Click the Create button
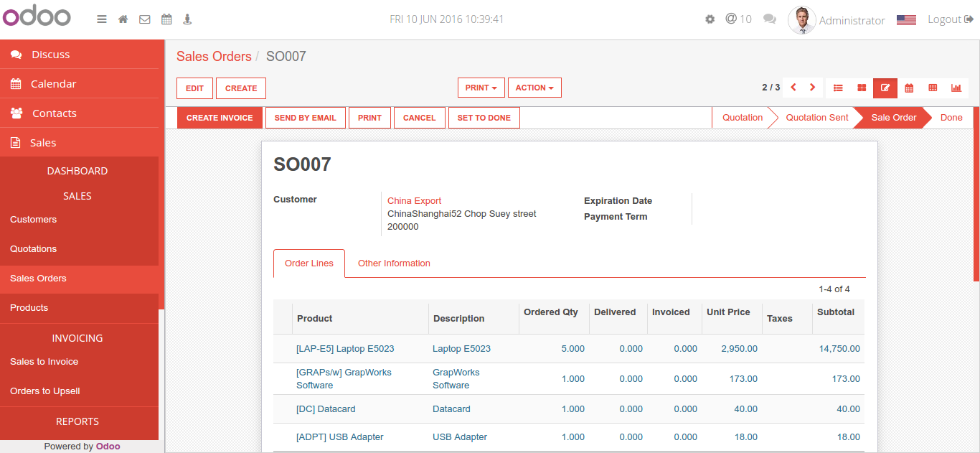This screenshot has height=453, width=980. point(241,88)
